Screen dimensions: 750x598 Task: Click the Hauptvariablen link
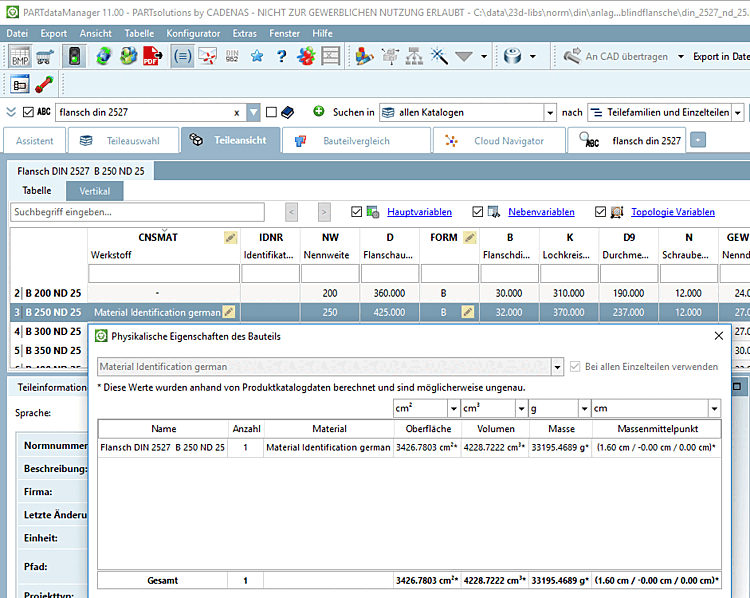coord(419,212)
